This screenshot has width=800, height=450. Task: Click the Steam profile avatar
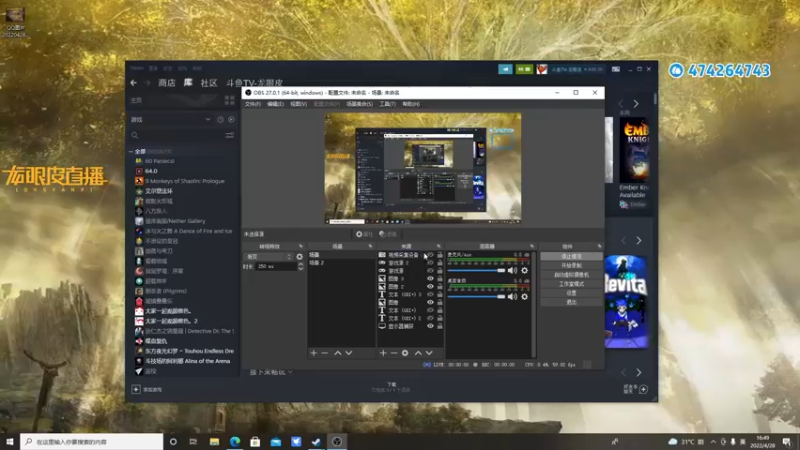coord(541,69)
